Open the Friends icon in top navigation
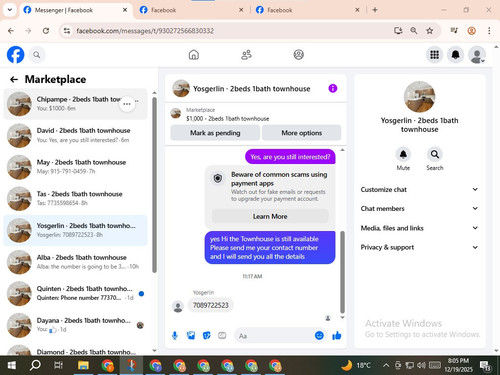Viewport: 500px width, 375px height. pyautogui.click(x=246, y=55)
